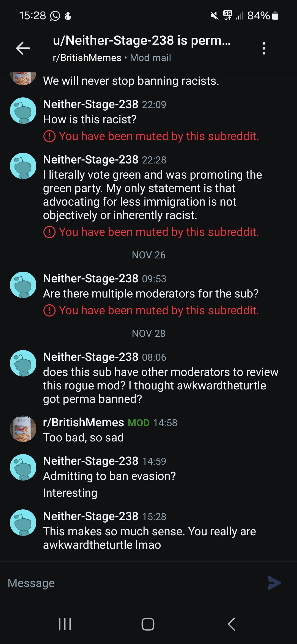Screen dimensions: 297x644
Task: Open the three-dot overflow menu
Action: 264,48
